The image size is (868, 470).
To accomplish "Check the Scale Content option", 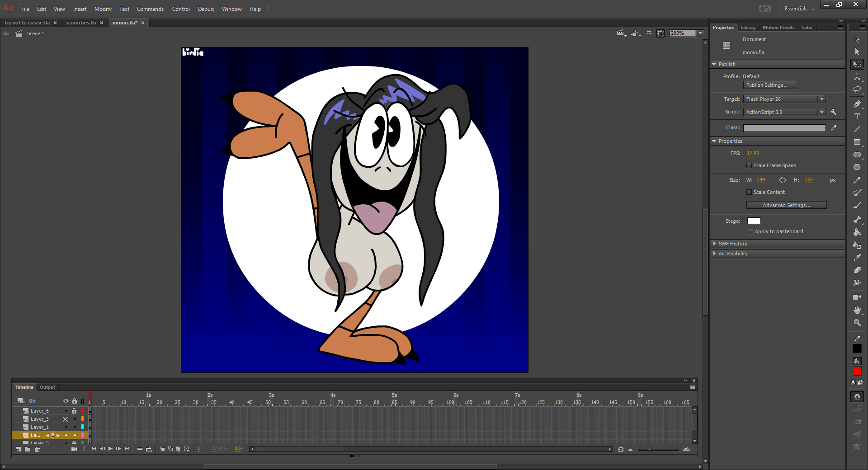I will point(749,192).
